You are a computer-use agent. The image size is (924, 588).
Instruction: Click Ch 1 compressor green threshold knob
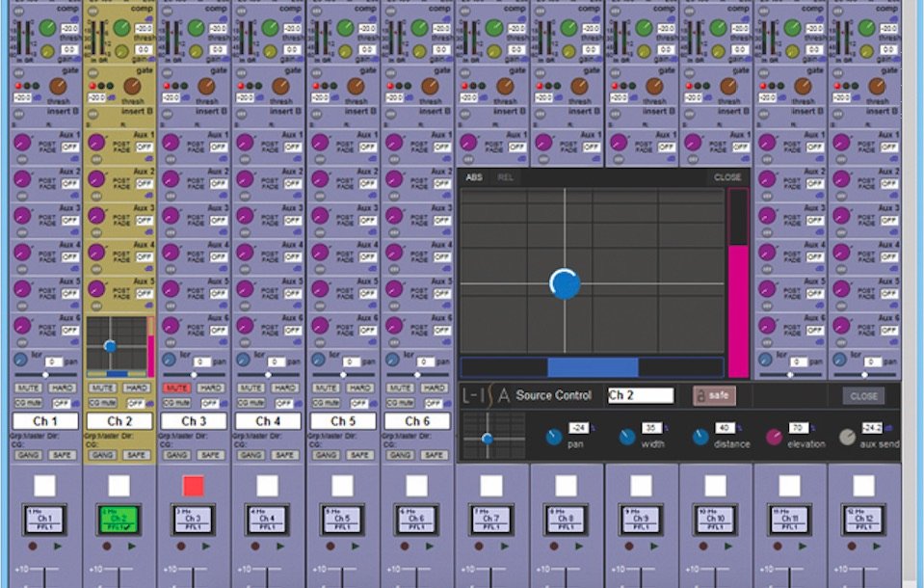[x=46, y=28]
